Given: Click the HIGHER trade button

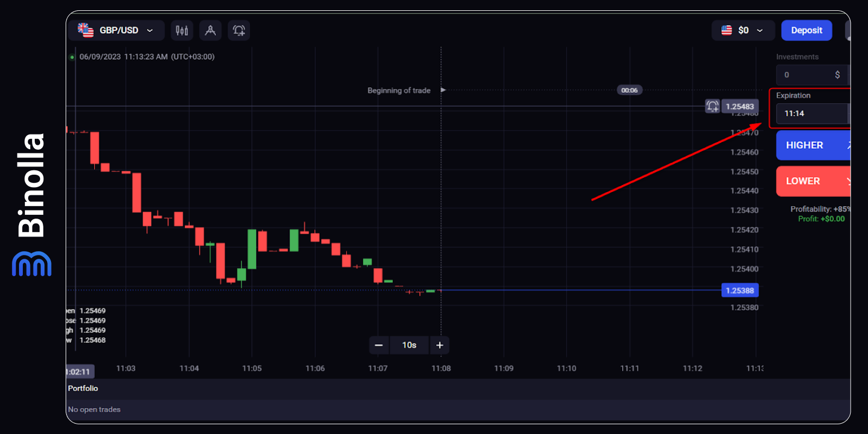Looking at the screenshot, I should point(812,145).
